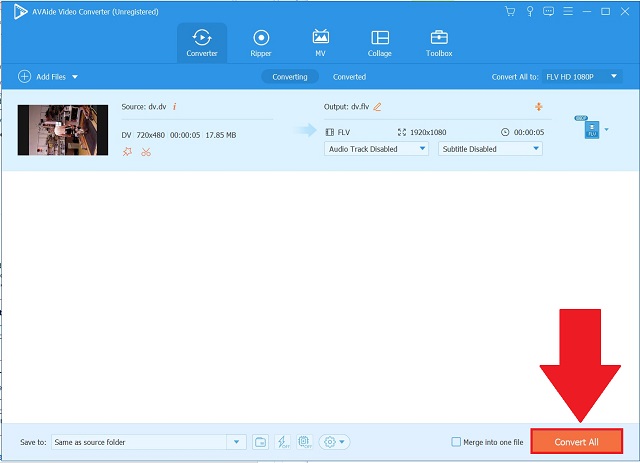Switch to the Collage tab
This screenshot has height=463, width=640.
[380, 43]
